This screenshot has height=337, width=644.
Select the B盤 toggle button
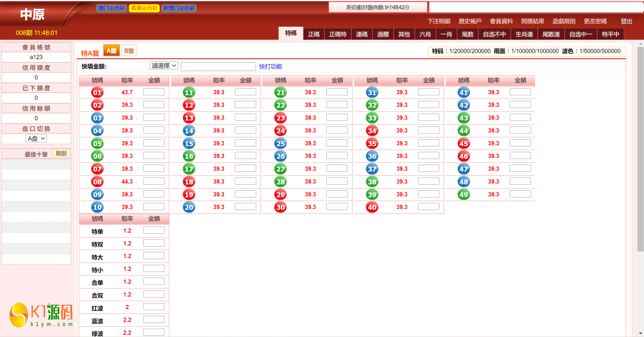click(x=129, y=51)
